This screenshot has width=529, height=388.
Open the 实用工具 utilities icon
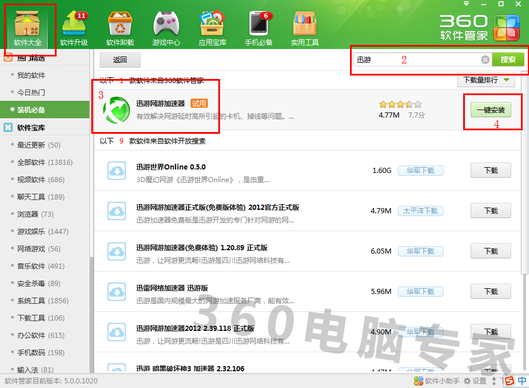pyautogui.click(x=305, y=28)
